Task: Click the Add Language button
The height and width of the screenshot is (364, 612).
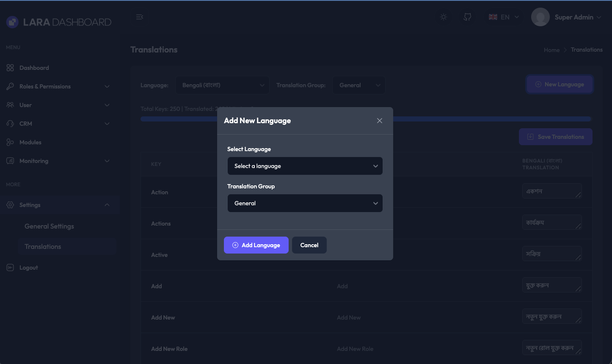Action: 256,245
